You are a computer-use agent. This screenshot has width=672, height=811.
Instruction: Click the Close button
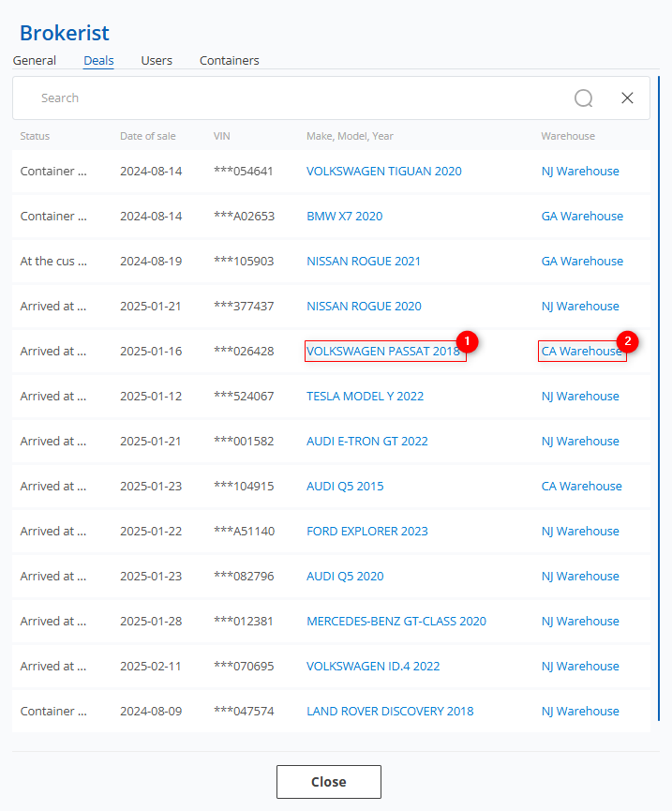[x=329, y=782]
